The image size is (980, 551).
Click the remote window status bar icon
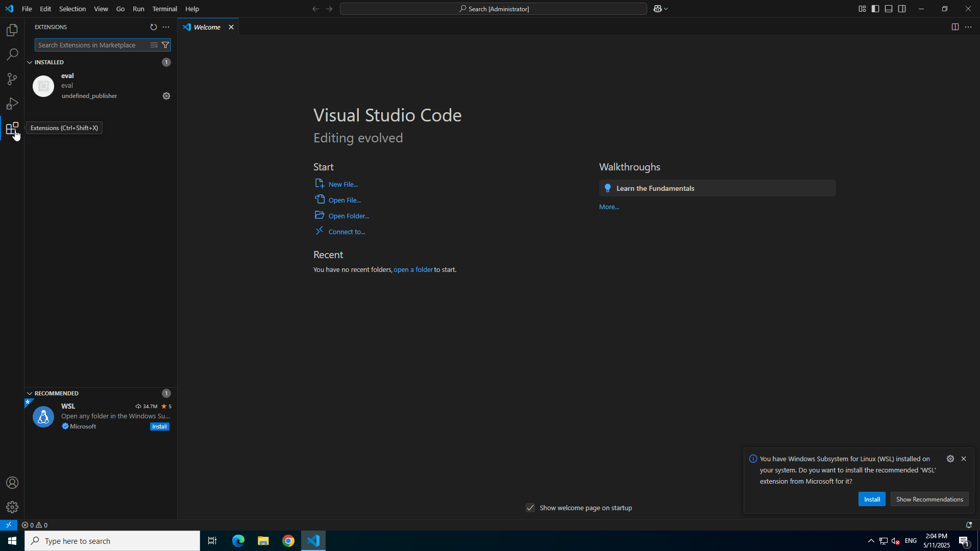tap(8, 525)
